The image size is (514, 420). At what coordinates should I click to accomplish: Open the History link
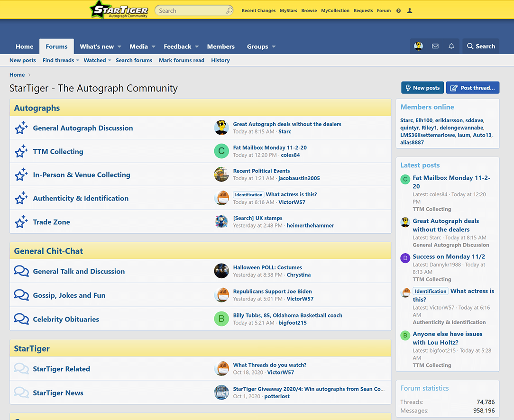coord(220,60)
